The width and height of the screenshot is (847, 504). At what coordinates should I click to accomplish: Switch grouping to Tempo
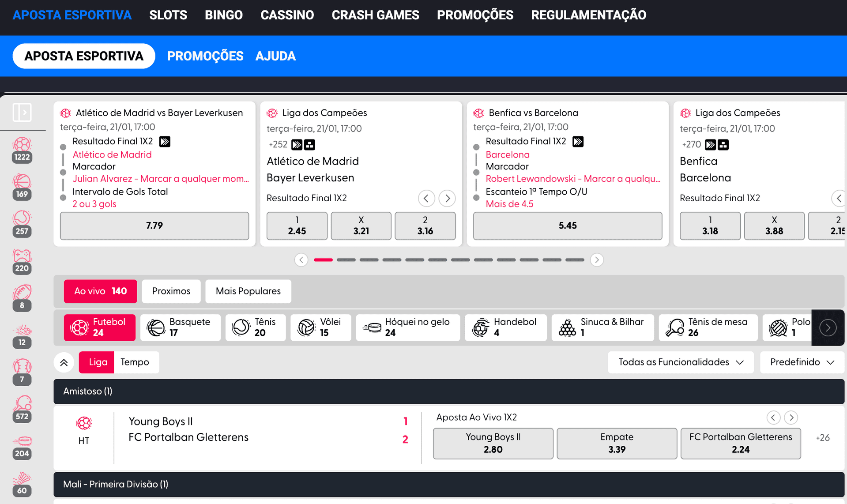tap(136, 362)
